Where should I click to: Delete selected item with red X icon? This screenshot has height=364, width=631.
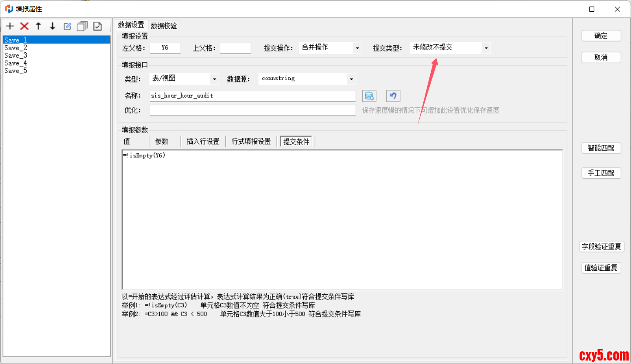coord(24,26)
